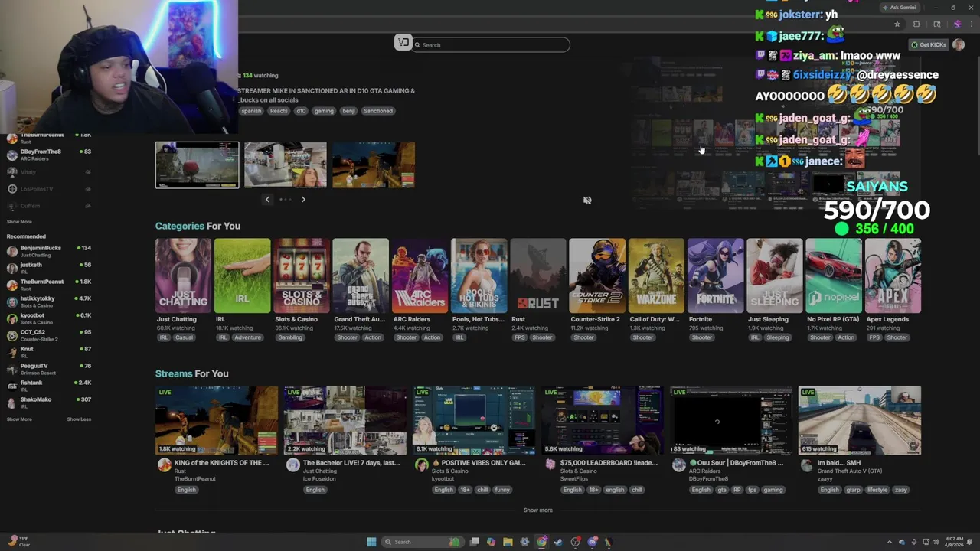Open ShakoMako channel in sidebar

click(49, 403)
